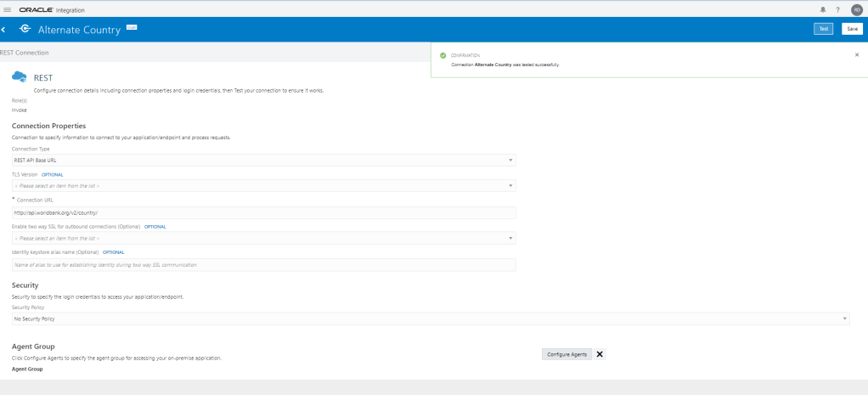
Task: Save the connection
Action: (852, 29)
